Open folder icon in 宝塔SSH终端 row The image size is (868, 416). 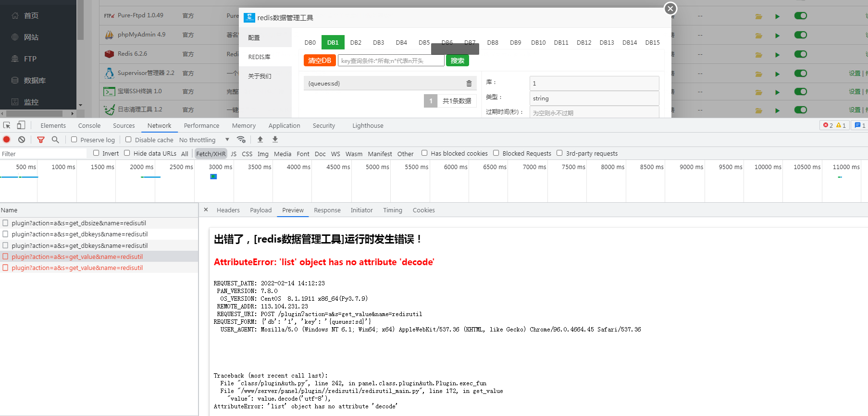tap(758, 92)
